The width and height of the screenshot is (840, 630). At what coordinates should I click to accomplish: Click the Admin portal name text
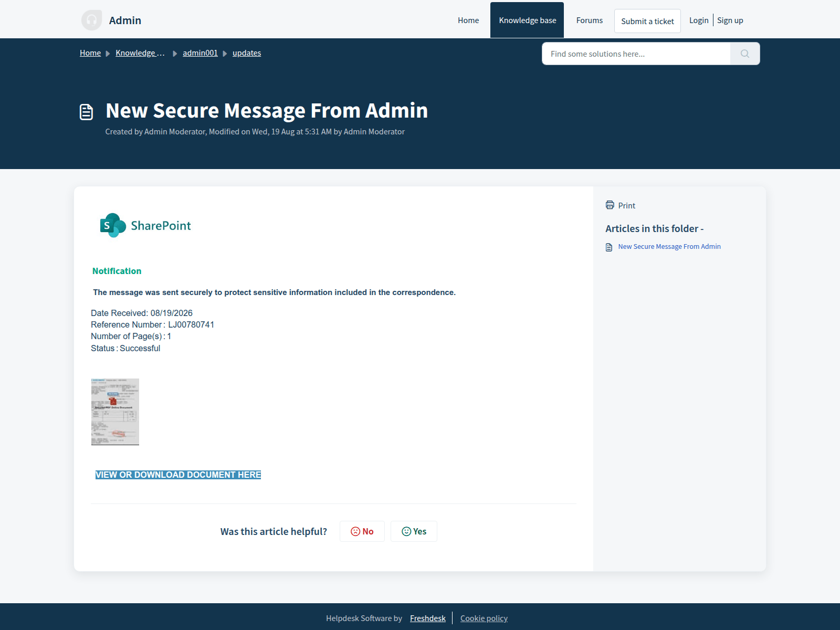point(125,20)
